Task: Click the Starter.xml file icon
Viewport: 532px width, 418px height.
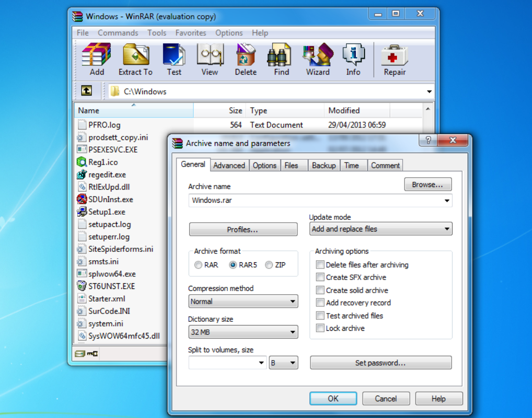Action: [82, 298]
